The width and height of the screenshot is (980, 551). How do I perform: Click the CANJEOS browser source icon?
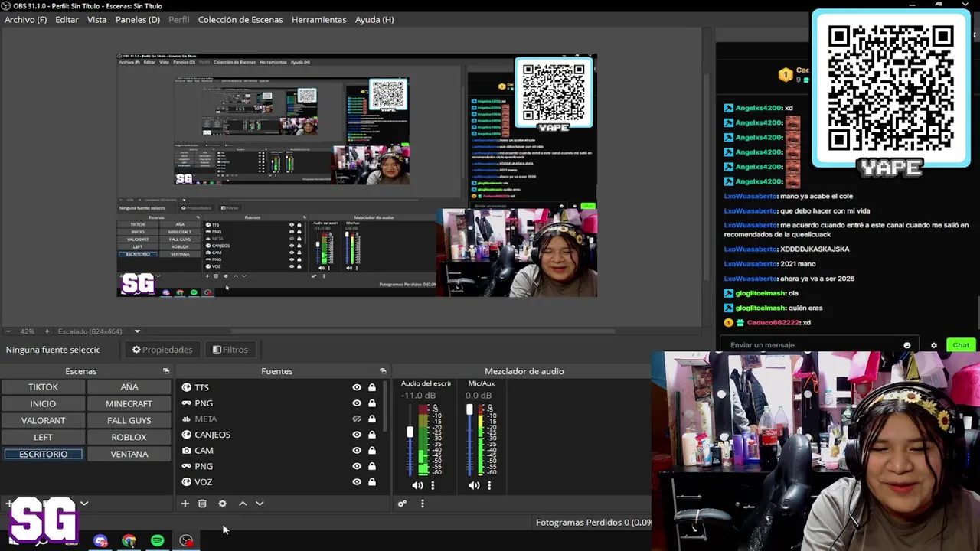tap(186, 435)
